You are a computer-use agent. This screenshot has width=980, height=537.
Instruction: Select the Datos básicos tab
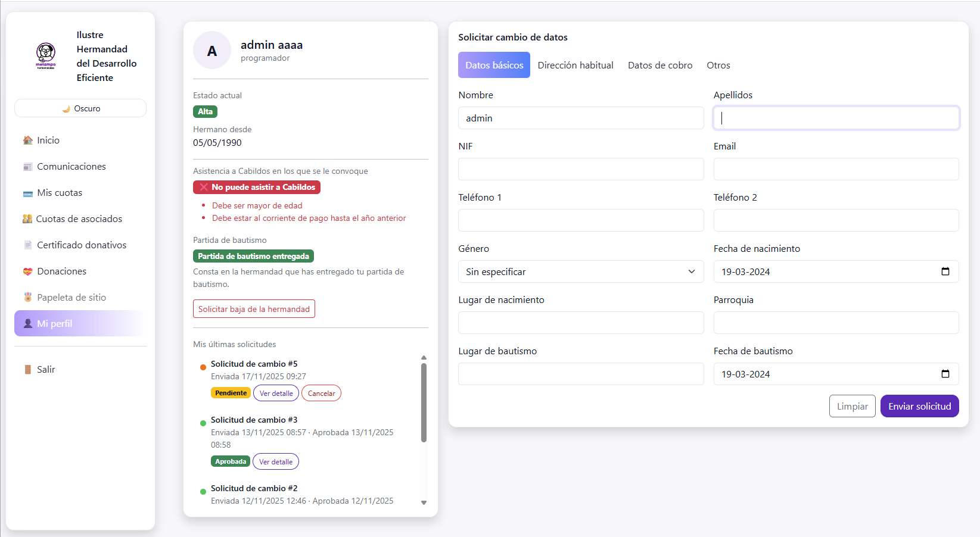point(494,65)
